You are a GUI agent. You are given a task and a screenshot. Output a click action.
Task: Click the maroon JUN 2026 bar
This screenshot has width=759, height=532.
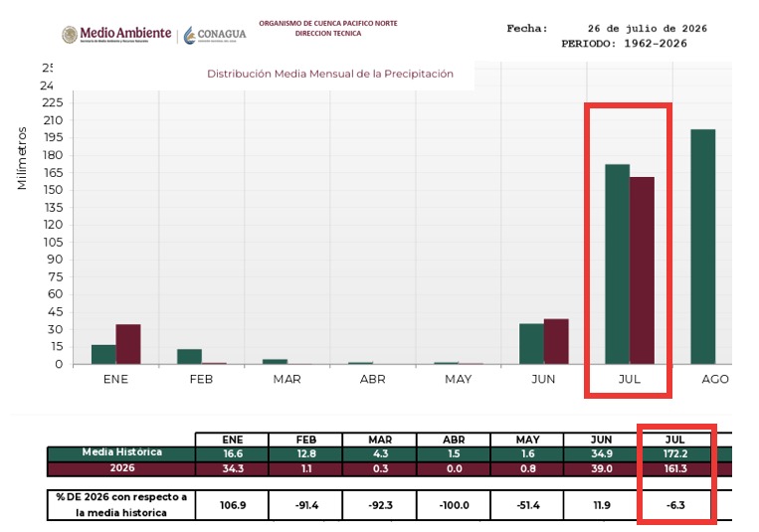556,341
